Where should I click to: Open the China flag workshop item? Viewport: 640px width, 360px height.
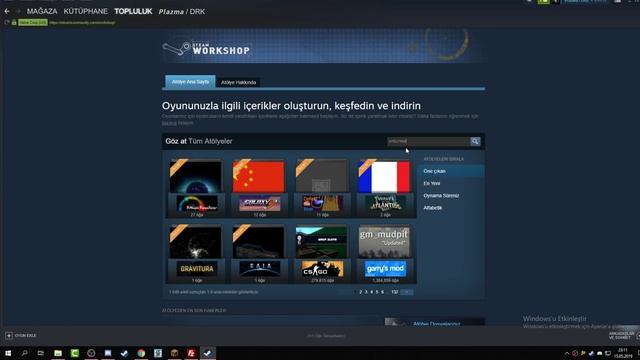pyautogui.click(x=258, y=176)
